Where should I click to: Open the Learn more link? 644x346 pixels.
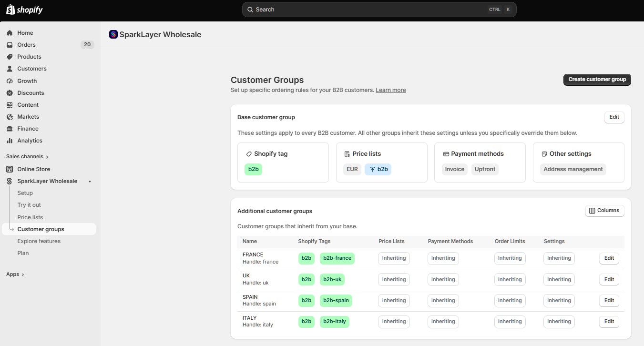(x=391, y=90)
